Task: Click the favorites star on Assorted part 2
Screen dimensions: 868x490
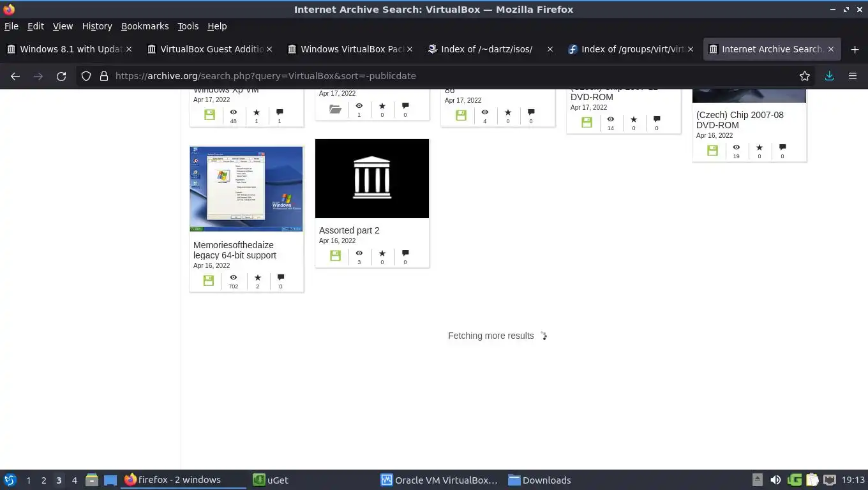Action: coord(382,253)
